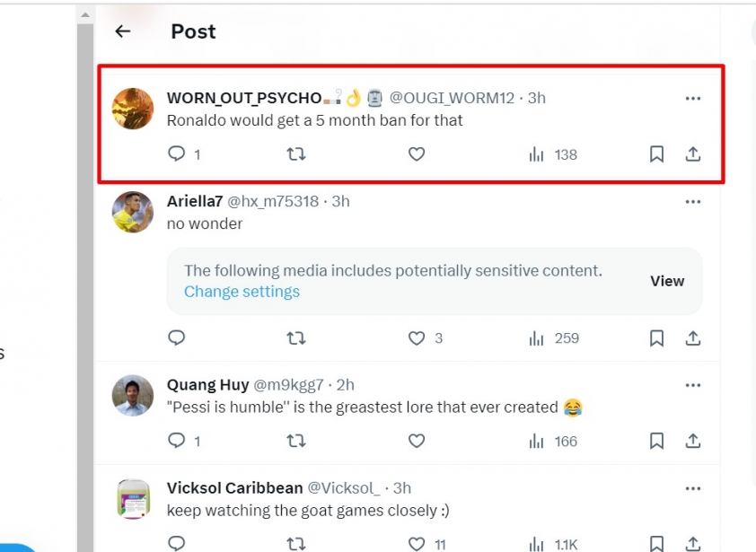Image resolution: width=756 pixels, height=552 pixels.
Task: Open Vicksol Caribbean's profile name
Action: 235,488
